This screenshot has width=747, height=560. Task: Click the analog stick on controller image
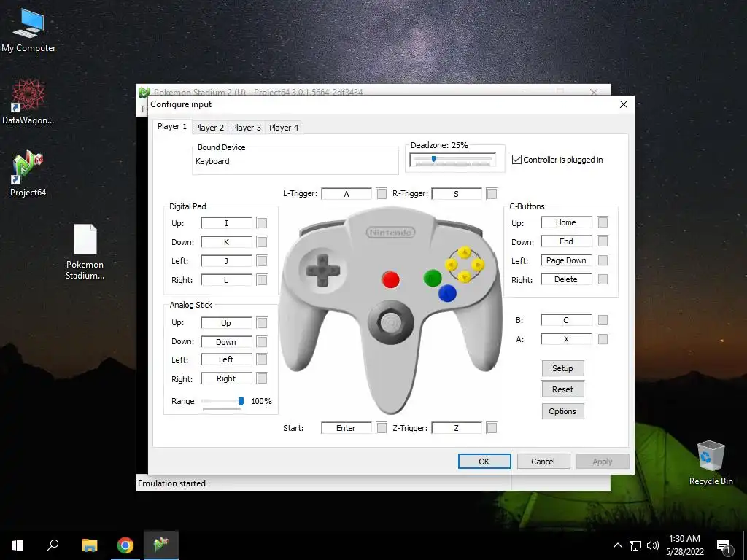pos(391,322)
